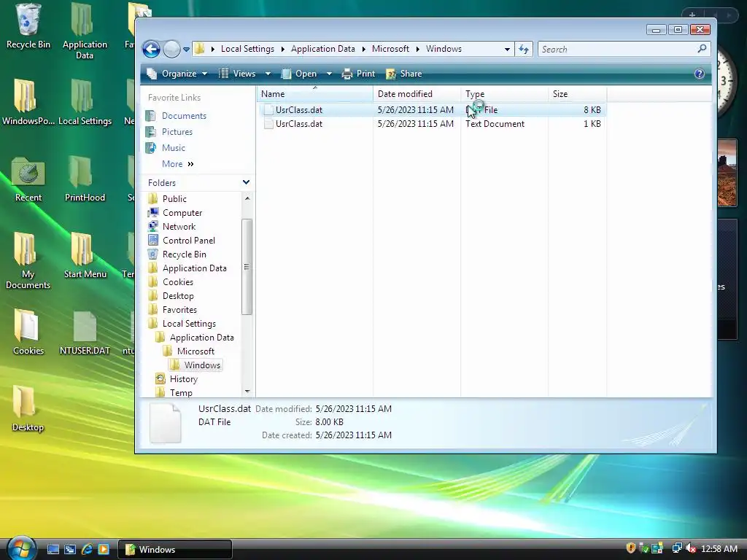This screenshot has width=747, height=560.
Task: Sort by Size column header
Action: point(578,94)
